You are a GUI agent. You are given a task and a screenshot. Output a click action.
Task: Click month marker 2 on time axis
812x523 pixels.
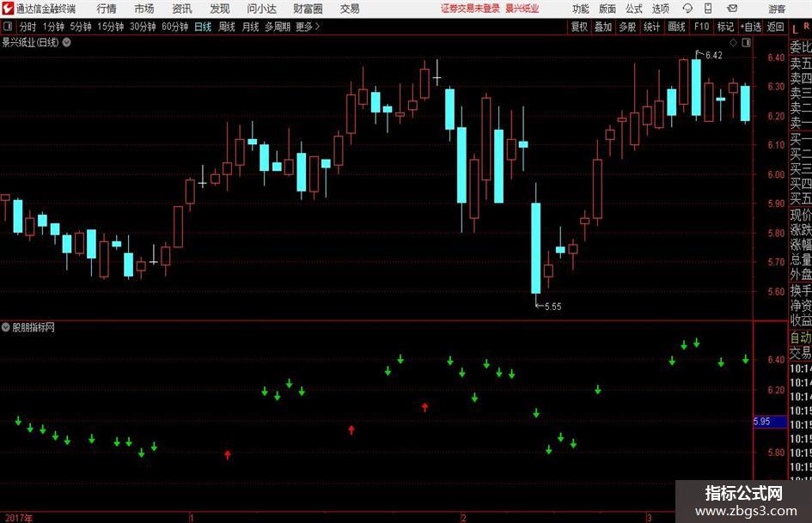(463, 518)
